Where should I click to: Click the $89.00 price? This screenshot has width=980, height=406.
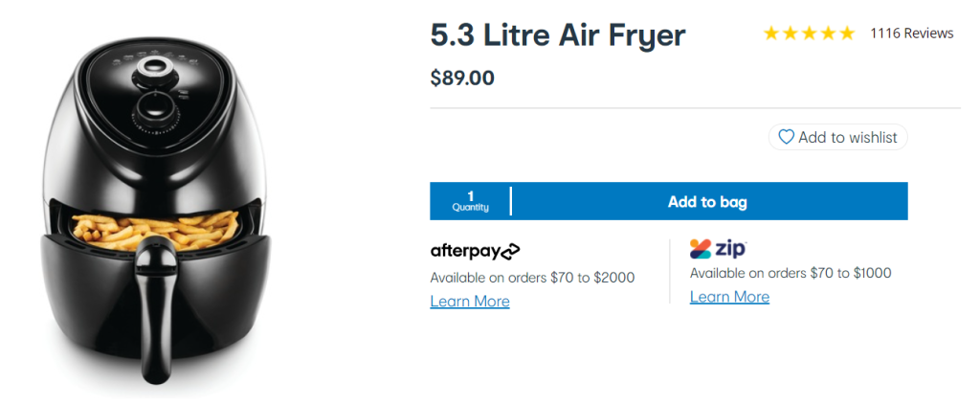point(462,79)
